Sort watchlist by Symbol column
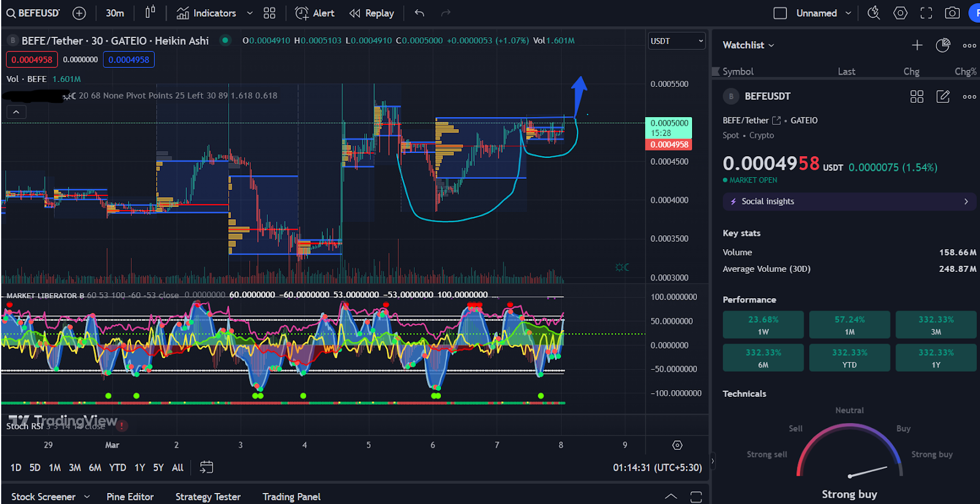Image resolution: width=980 pixels, height=504 pixels. pyautogui.click(x=738, y=72)
